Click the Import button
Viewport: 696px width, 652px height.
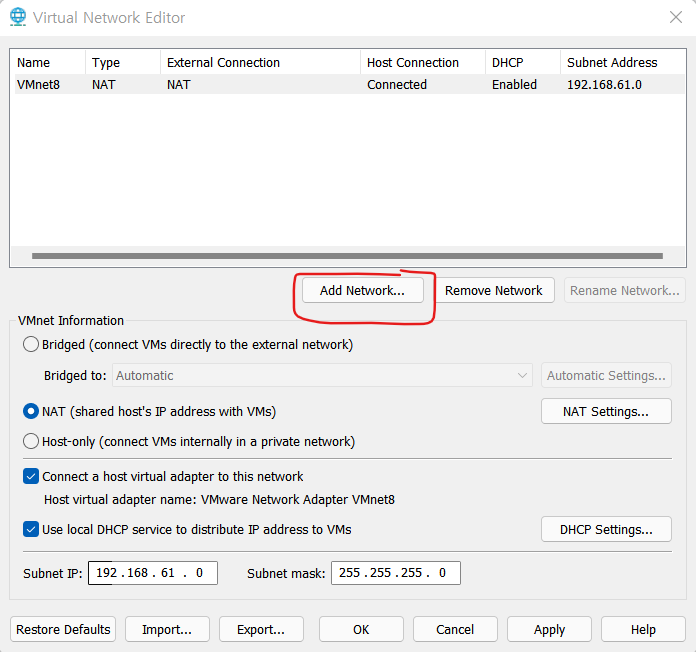click(x=167, y=629)
